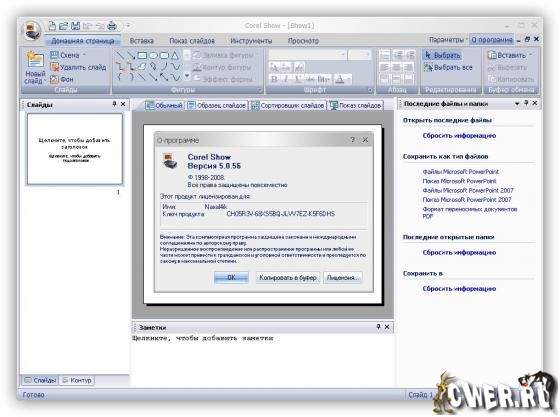Pin the Слайды panel with pushpin icon
The width and height of the screenshot is (560, 417).
[114, 104]
